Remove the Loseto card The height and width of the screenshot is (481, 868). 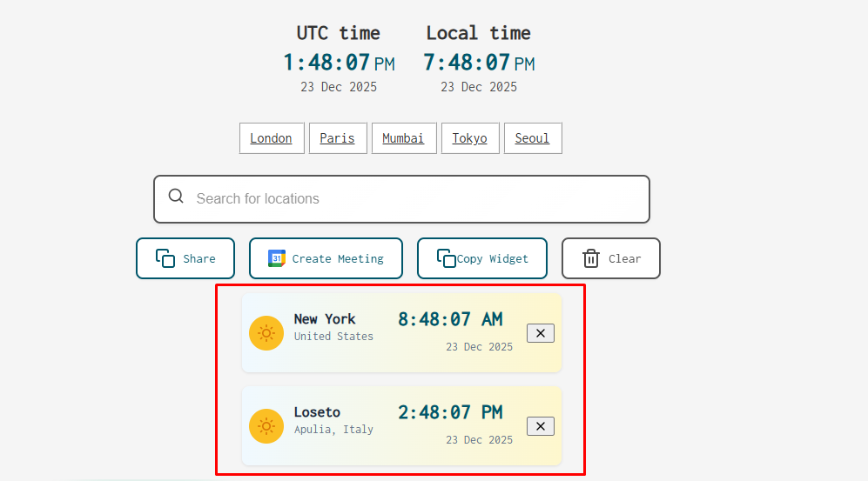[541, 426]
